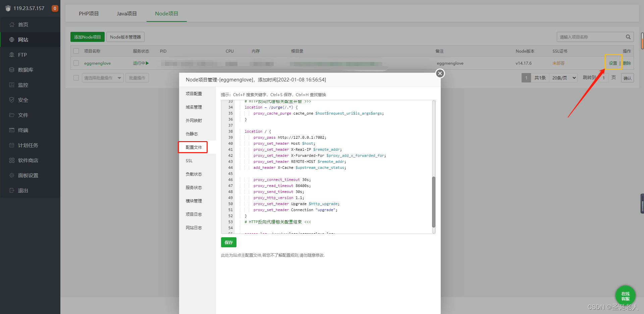
Task: Check the checkbox beside batch operation dropdown
Action: (x=76, y=78)
